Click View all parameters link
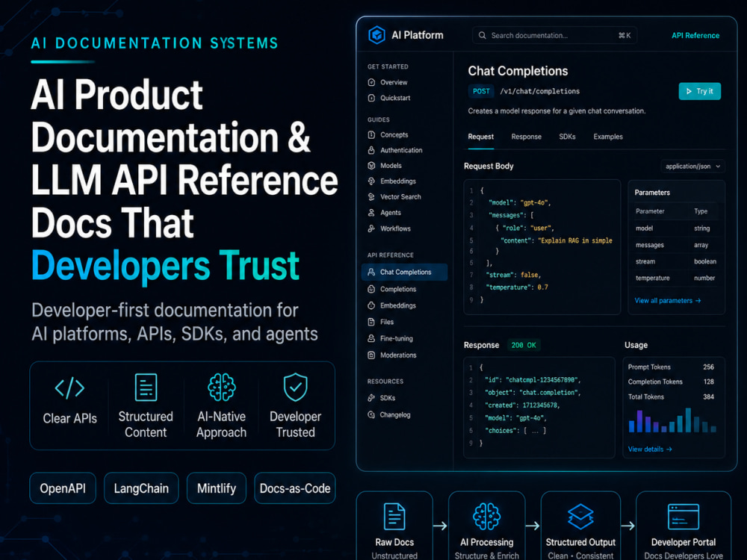 (x=667, y=300)
